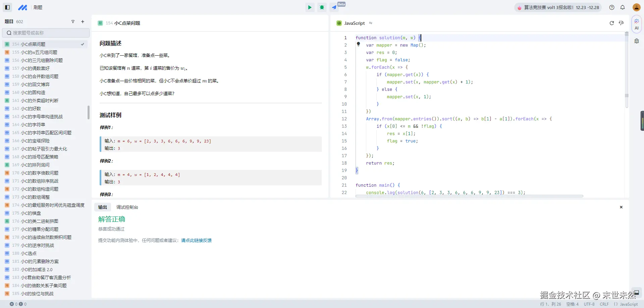Open the 算法竞技赛 vol1 announcement banner
The width and height of the screenshot is (644, 308).
[x=558, y=7]
